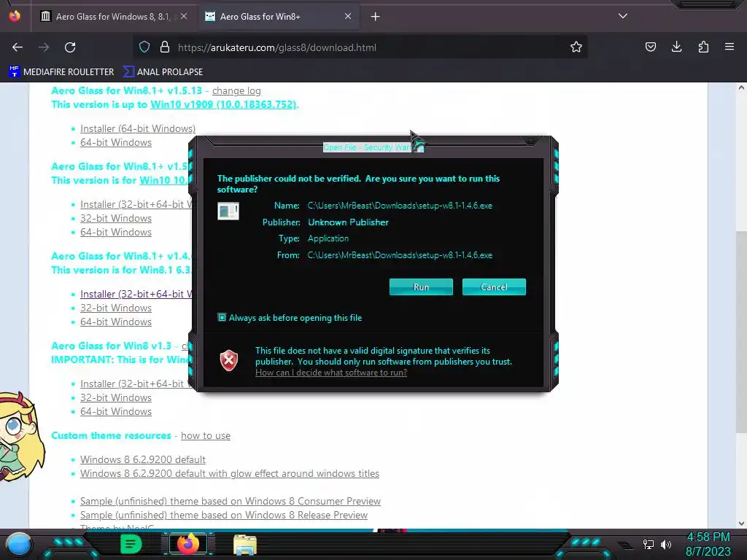Click scrollbar down arrow
This screenshot has width=747, height=560.
coord(741,524)
